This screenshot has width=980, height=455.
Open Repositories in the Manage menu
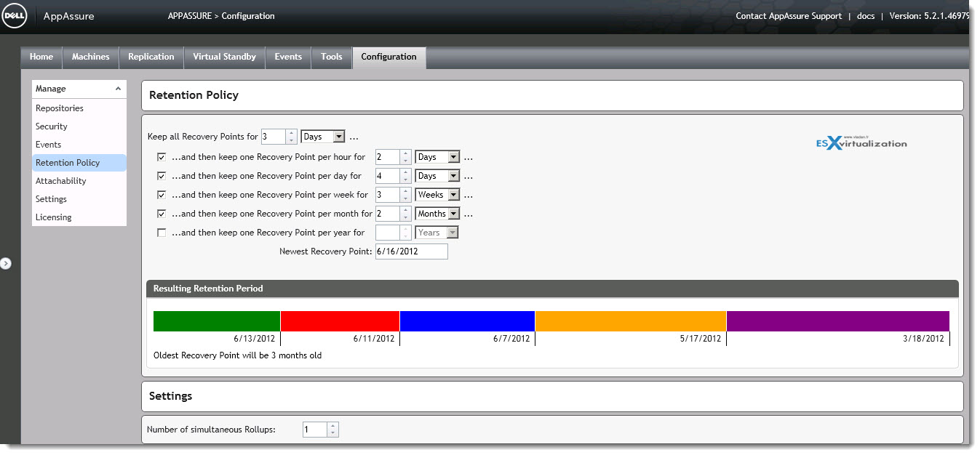79,108
